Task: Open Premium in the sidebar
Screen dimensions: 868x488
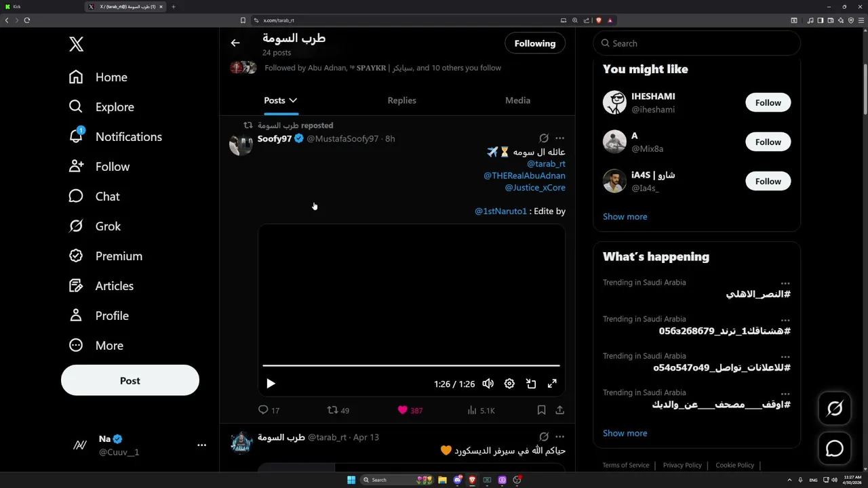Action: (106, 256)
